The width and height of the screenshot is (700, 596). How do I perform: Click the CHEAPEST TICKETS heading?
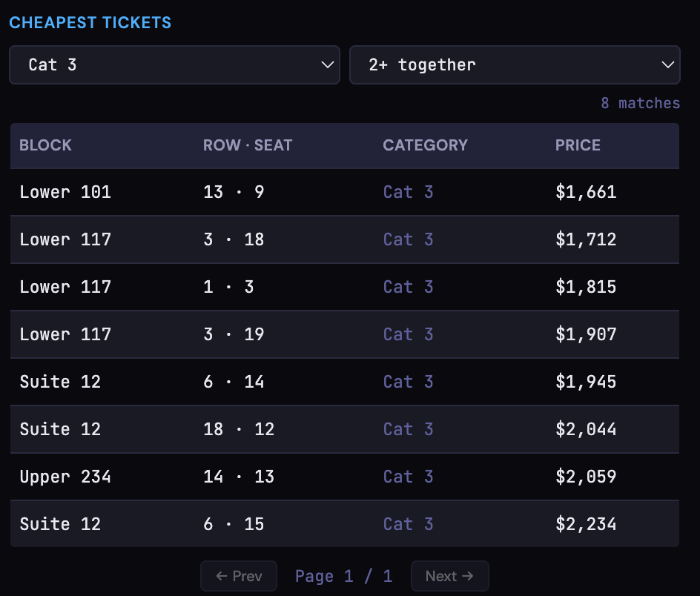pos(90,23)
